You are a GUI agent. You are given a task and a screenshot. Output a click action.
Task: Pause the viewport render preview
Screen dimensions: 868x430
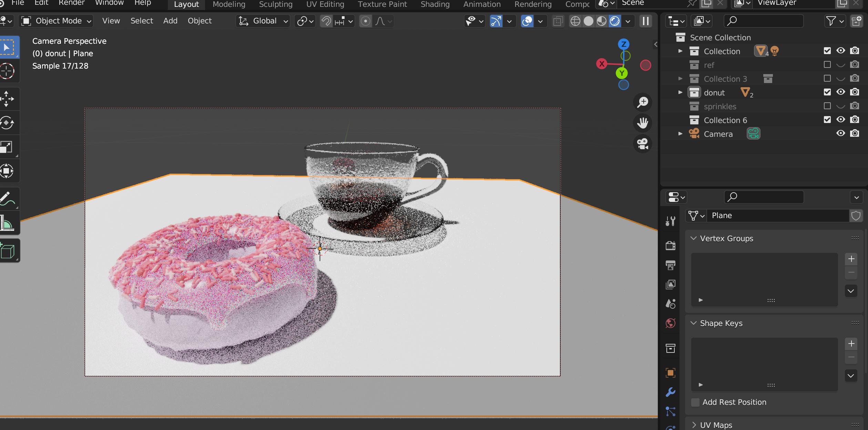point(646,21)
